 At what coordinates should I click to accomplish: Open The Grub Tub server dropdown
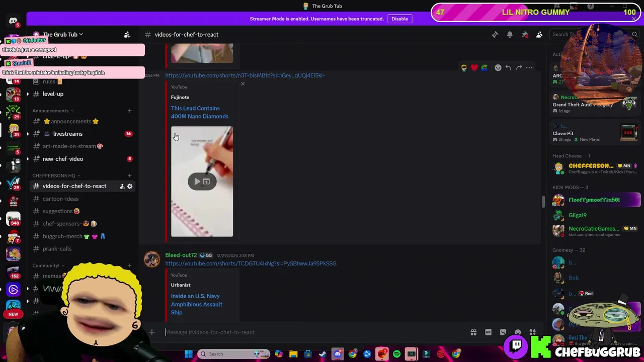[63, 35]
